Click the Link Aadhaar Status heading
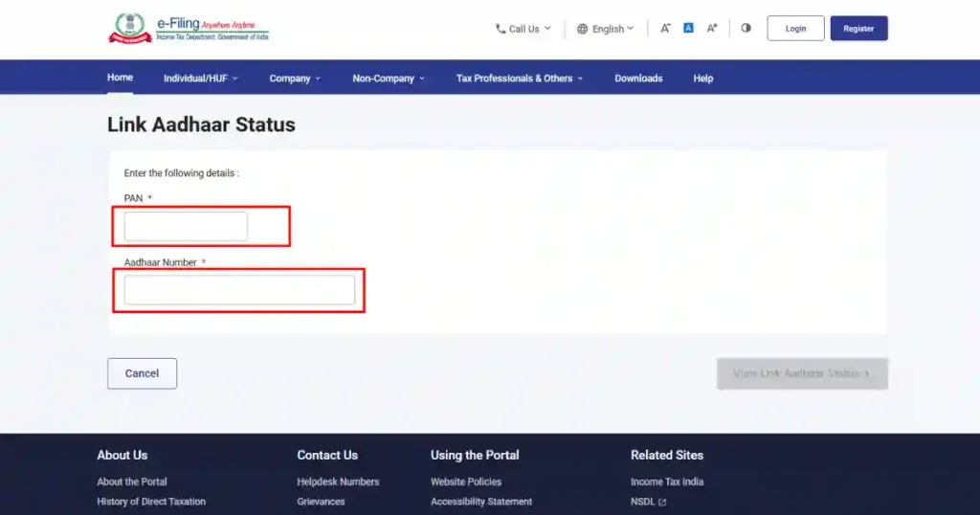The width and height of the screenshot is (980, 515). coord(201,124)
